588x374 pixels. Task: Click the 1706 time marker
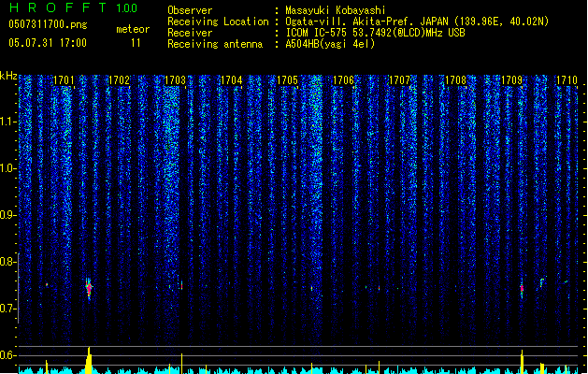pyautogui.click(x=343, y=80)
